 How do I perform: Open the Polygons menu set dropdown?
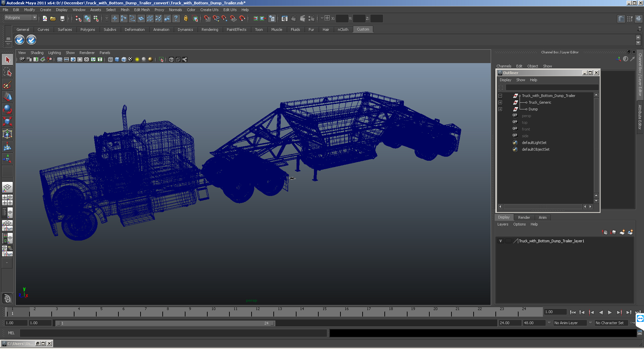pyautogui.click(x=20, y=17)
